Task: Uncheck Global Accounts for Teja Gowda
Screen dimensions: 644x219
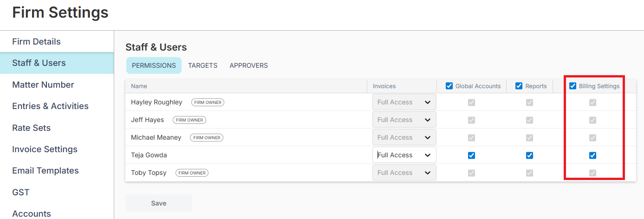Action: coord(471,155)
